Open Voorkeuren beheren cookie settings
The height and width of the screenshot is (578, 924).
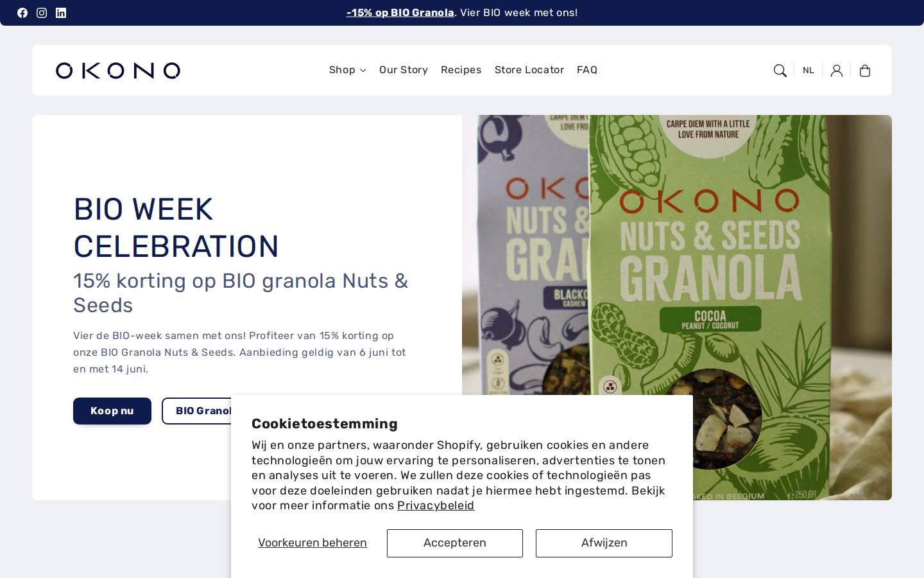(x=312, y=543)
